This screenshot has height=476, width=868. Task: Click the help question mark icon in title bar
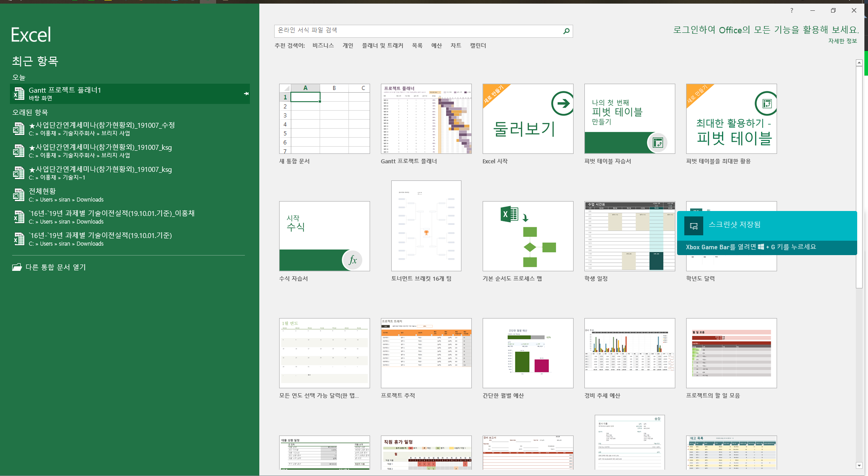point(791,10)
